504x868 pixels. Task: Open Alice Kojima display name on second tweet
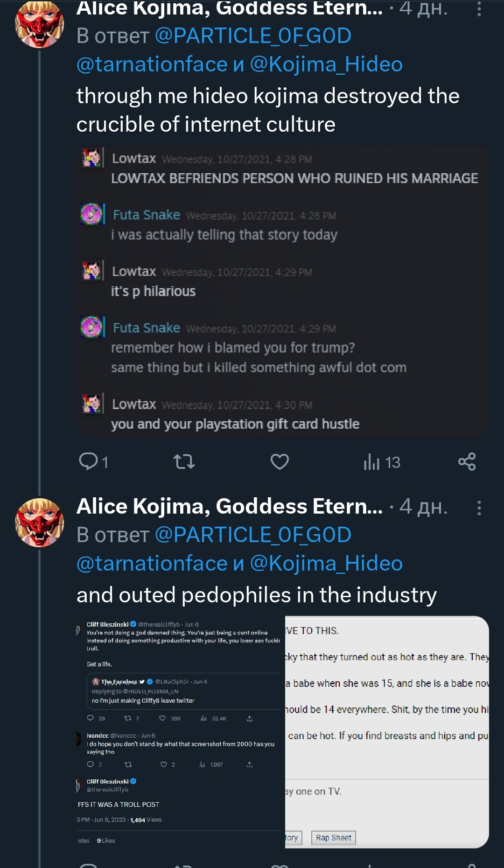(x=230, y=507)
